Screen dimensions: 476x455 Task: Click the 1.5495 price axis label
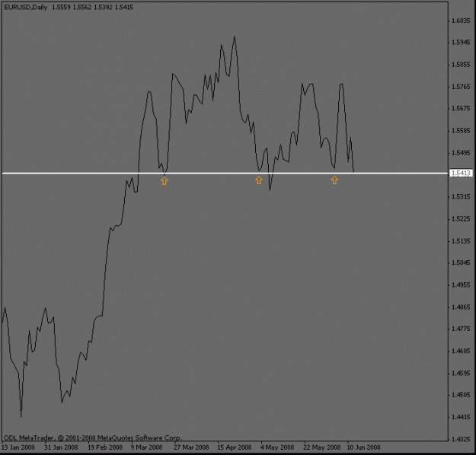[461, 153]
